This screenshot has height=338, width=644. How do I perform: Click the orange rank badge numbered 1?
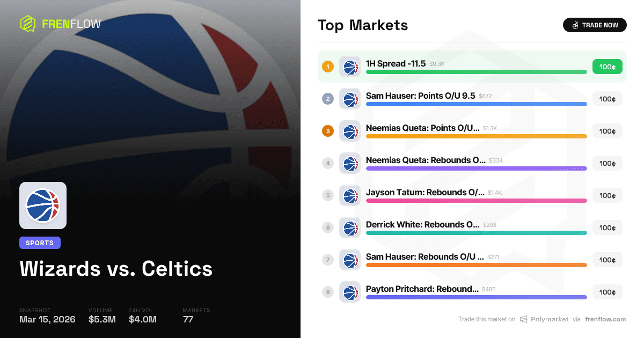(328, 67)
